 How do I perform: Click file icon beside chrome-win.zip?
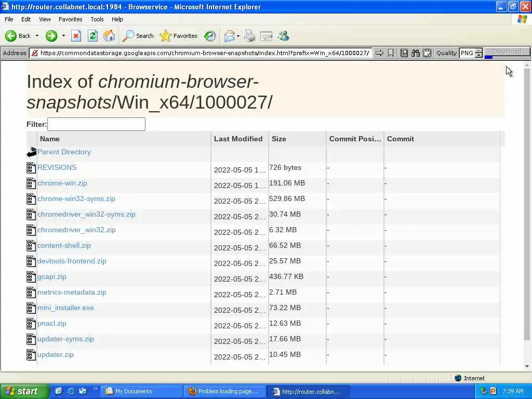(31, 183)
